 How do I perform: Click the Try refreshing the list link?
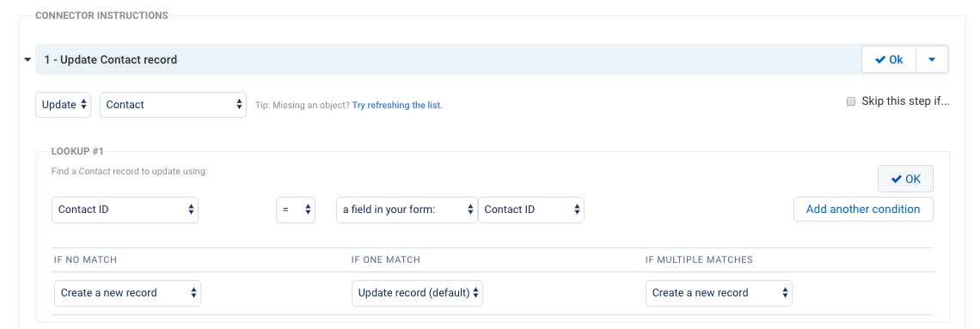(397, 105)
